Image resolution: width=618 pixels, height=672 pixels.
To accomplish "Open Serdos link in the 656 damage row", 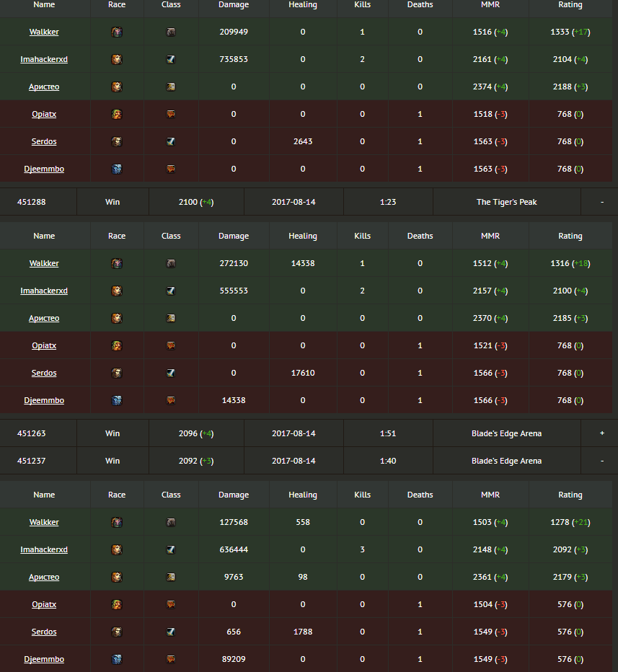I will (x=44, y=632).
